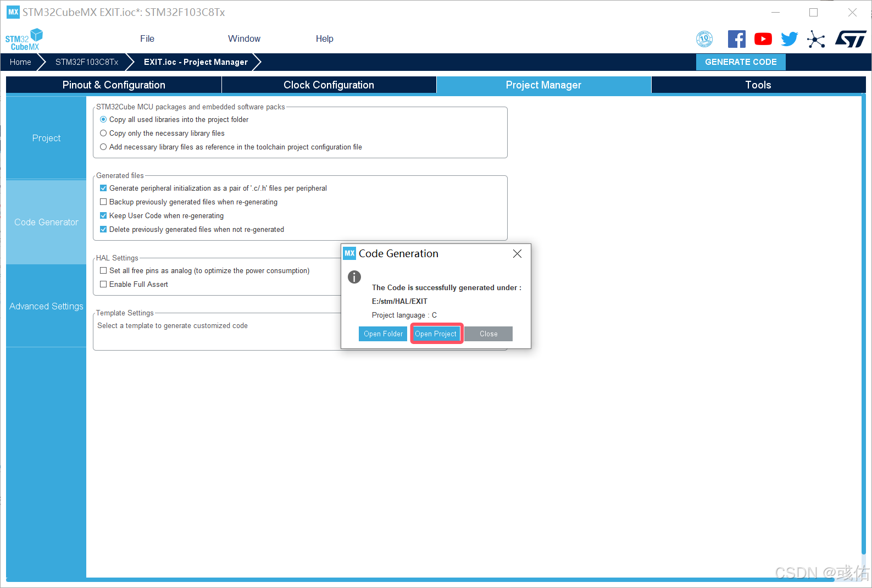Viewport: 872px width, 588px height.
Task: Open the Help menu
Action: point(325,38)
